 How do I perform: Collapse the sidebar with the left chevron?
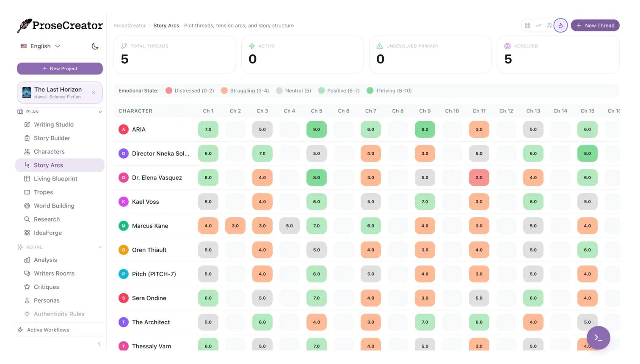click(99, 344)
